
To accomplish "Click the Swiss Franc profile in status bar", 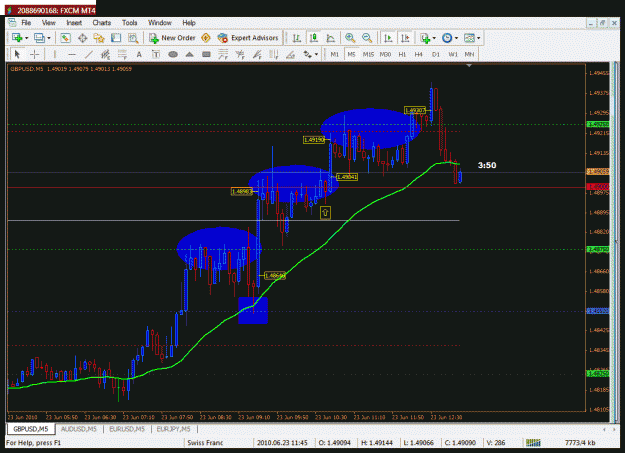I will pyautogui.click(x=205, y=443).
